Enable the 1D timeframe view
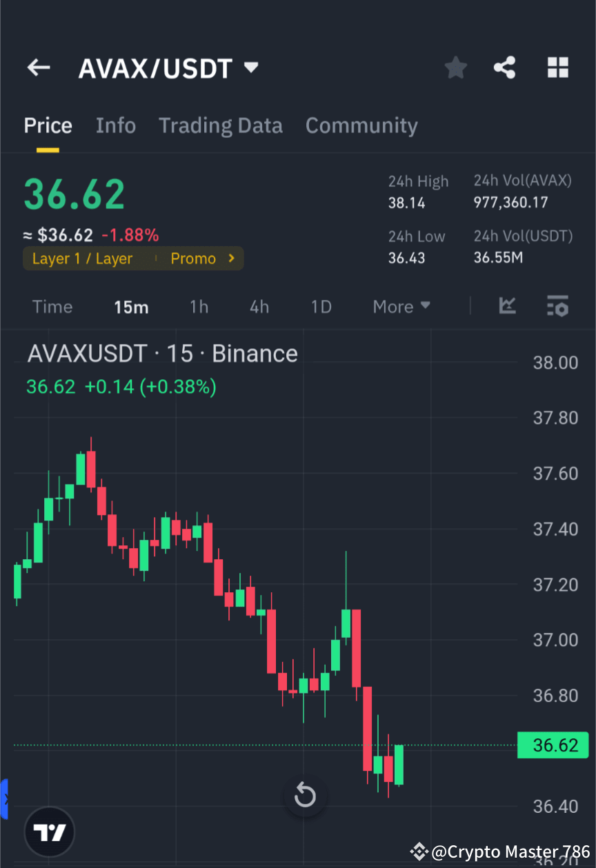This screenshot has width=596, height=868. point(321,307)
